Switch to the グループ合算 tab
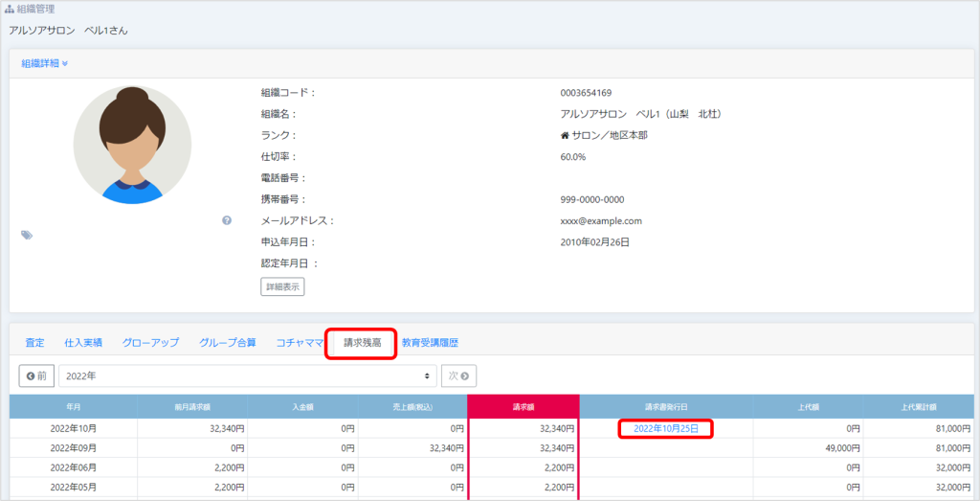This screenshot has height=501, width=980. (228, 343)
